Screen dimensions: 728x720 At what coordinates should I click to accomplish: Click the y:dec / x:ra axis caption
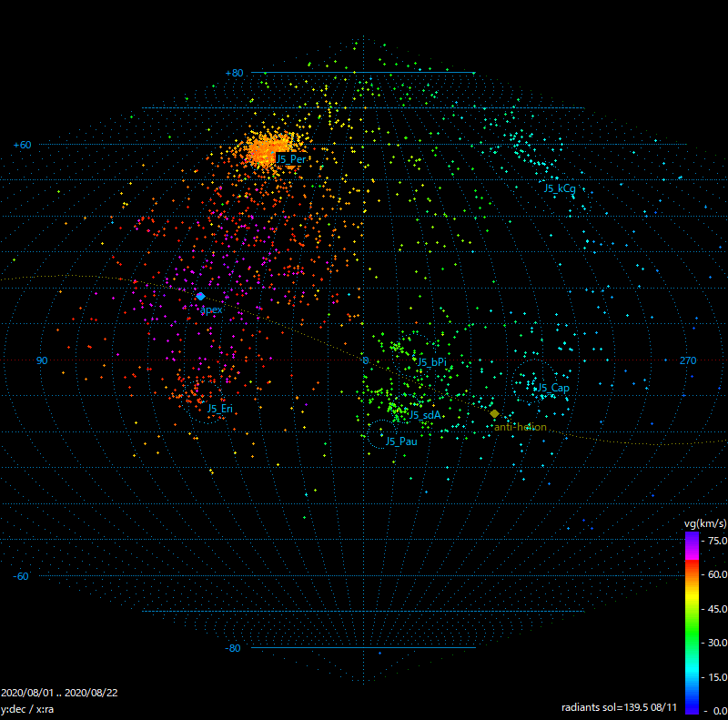(27, 709)
